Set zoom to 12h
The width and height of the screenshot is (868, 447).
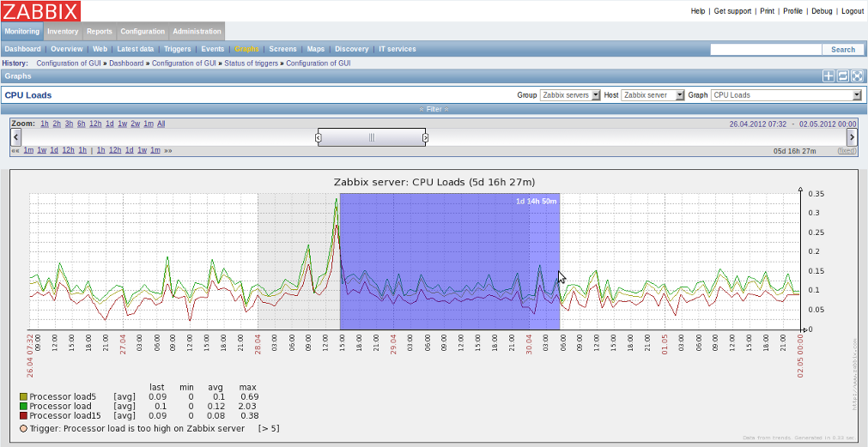[x=95, y=124]
